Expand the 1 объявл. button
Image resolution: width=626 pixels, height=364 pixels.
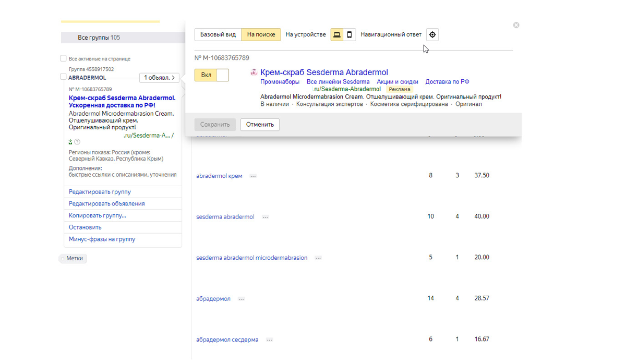coord(159,78)
